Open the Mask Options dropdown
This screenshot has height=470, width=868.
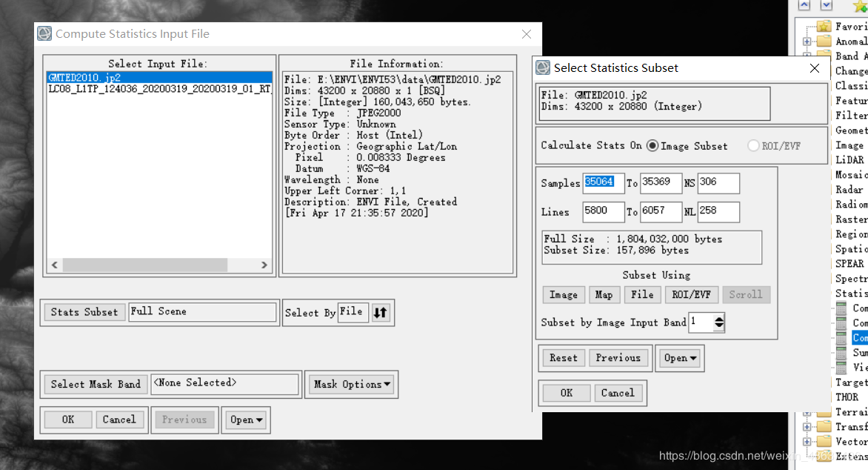[x=351, y=384]
